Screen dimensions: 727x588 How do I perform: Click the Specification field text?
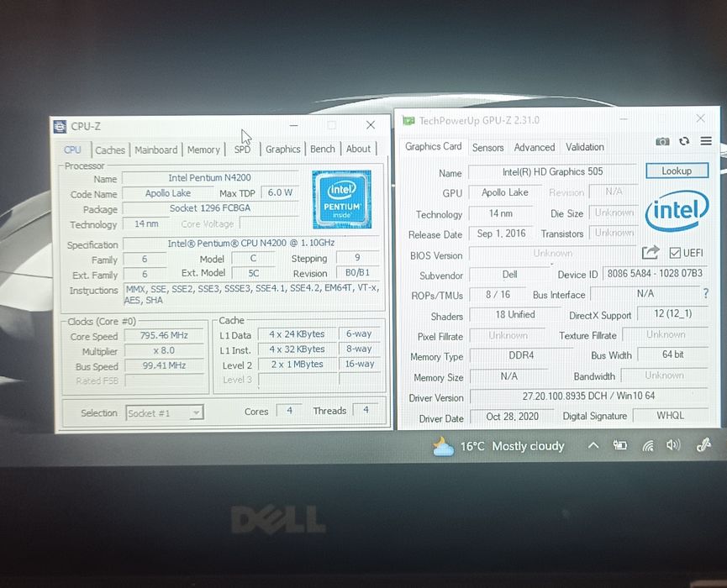tap(250, 244)
